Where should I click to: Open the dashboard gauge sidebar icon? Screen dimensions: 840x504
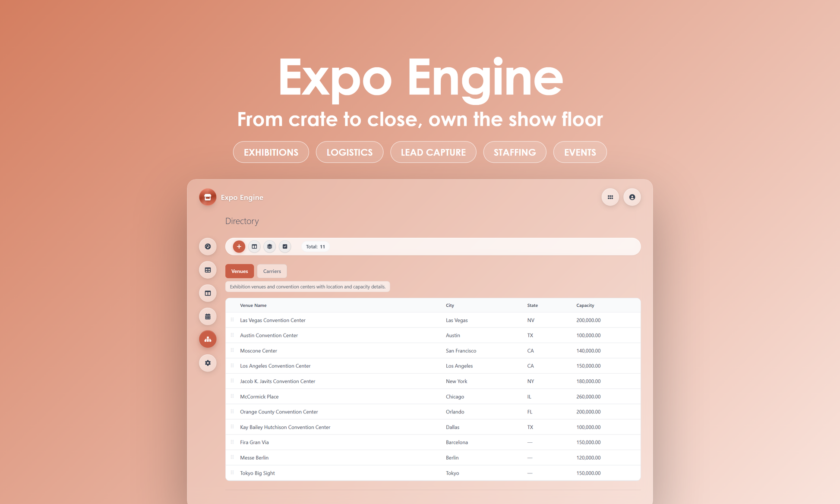point(208,246)
